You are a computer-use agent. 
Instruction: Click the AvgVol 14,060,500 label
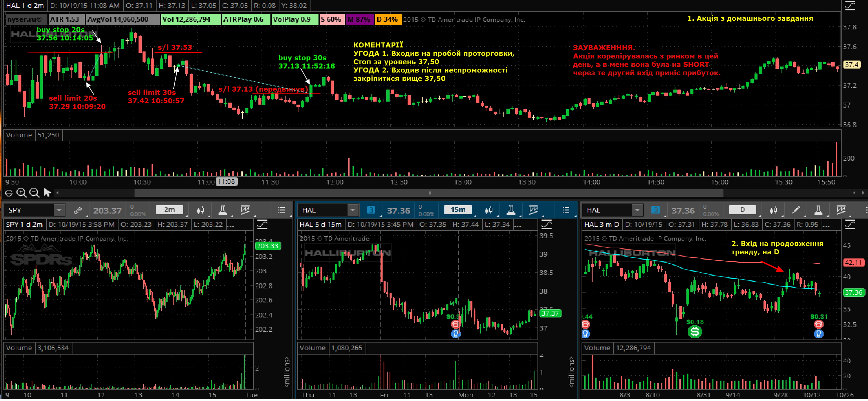[x=123, y=20]
